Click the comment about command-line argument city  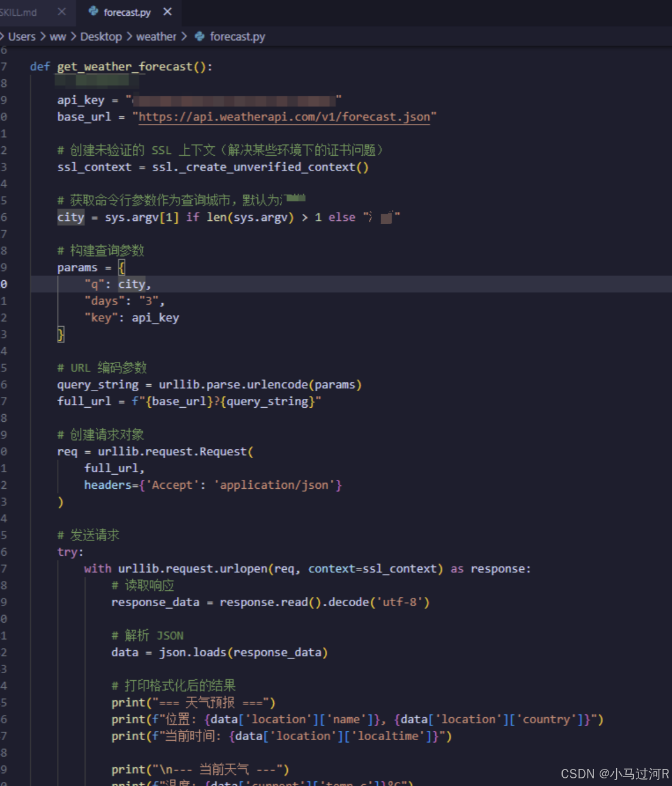click(x=182, y=200)
